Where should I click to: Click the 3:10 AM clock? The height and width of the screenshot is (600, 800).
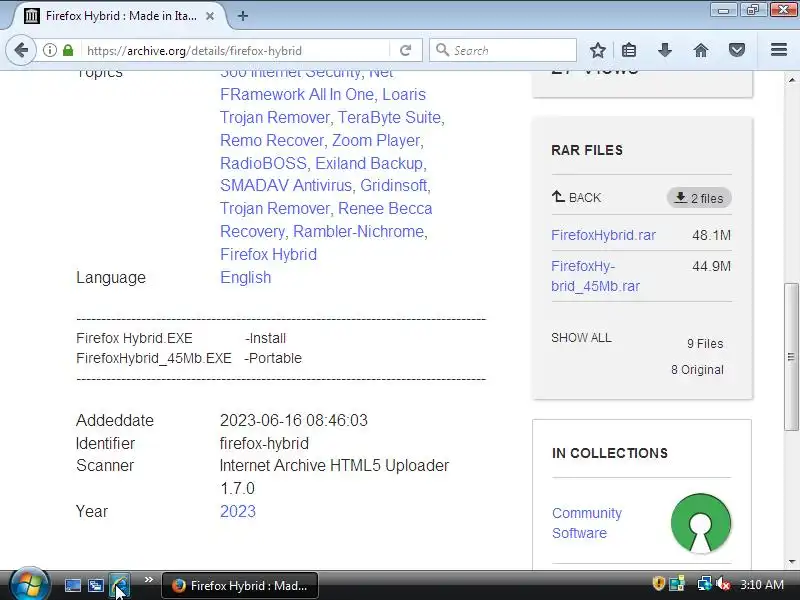click(761, 585)
